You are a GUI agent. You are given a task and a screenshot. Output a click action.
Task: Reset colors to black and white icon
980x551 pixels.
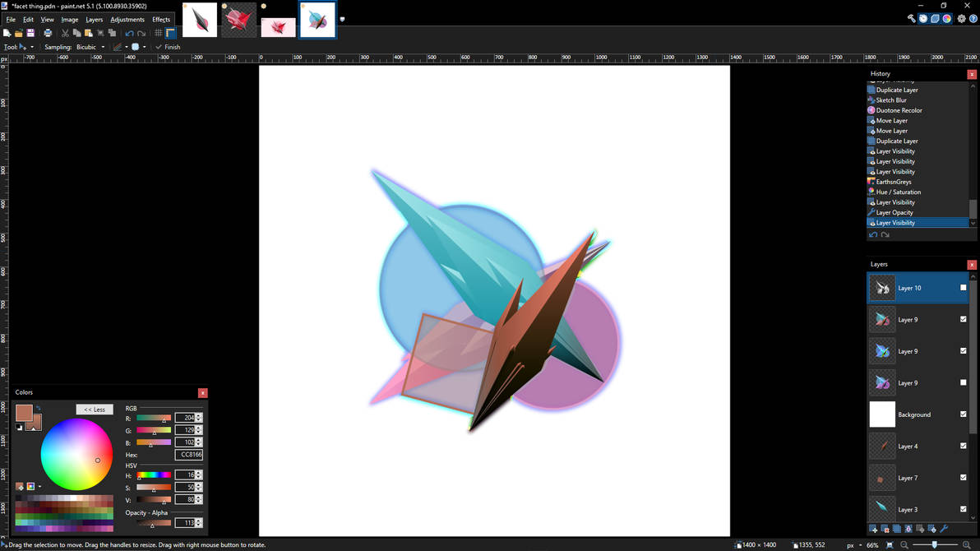point(19,427)
